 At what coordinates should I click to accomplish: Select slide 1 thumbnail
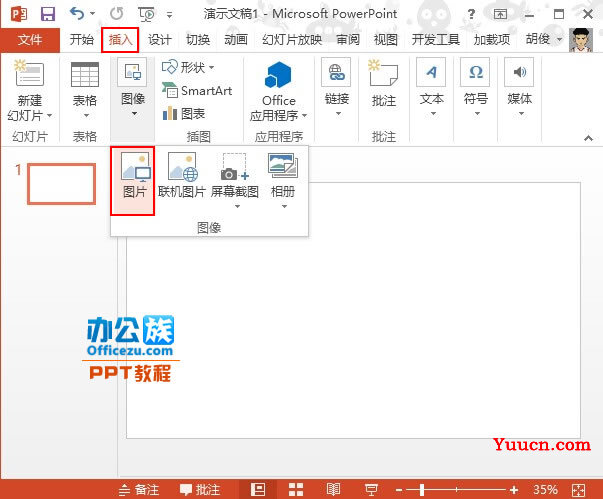tap(62, 184)
